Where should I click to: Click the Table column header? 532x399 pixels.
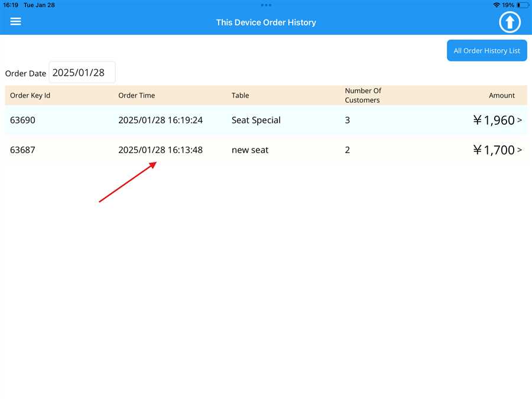coord(240,95)
